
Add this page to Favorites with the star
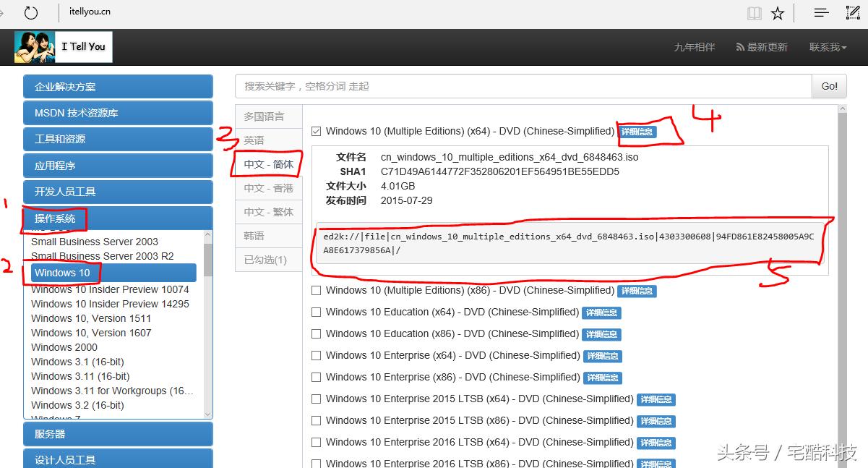pyautogui.click(x=777, y=12)
